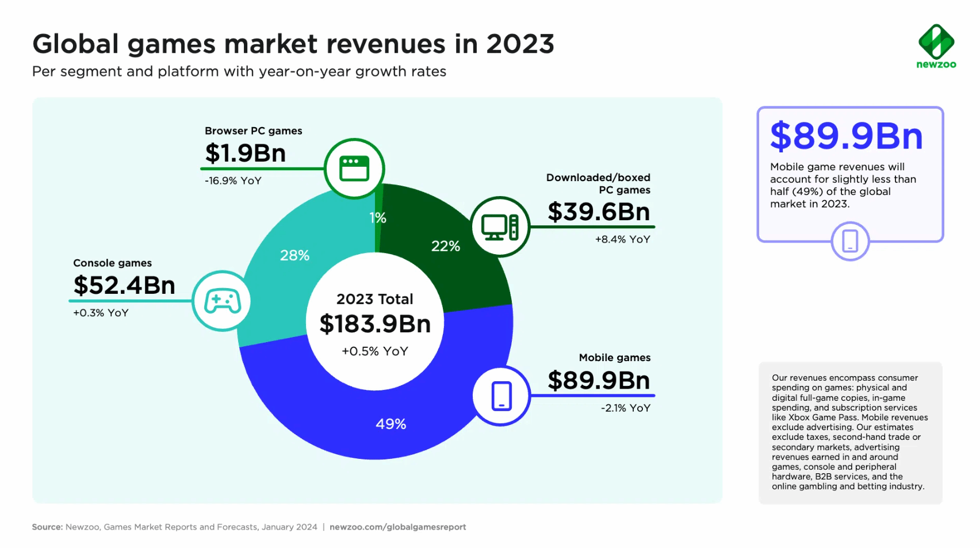Click the '$183.9Bn' total value

pos(375,324)
